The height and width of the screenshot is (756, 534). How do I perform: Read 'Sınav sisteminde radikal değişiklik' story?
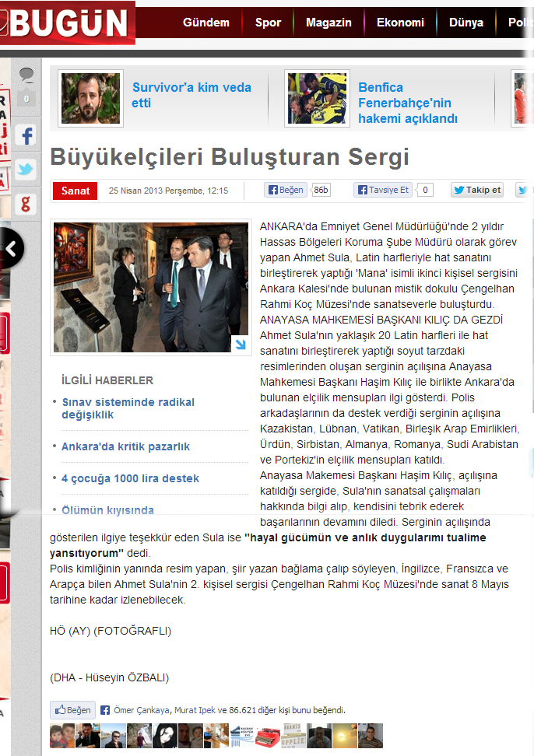tap(128, 408)
